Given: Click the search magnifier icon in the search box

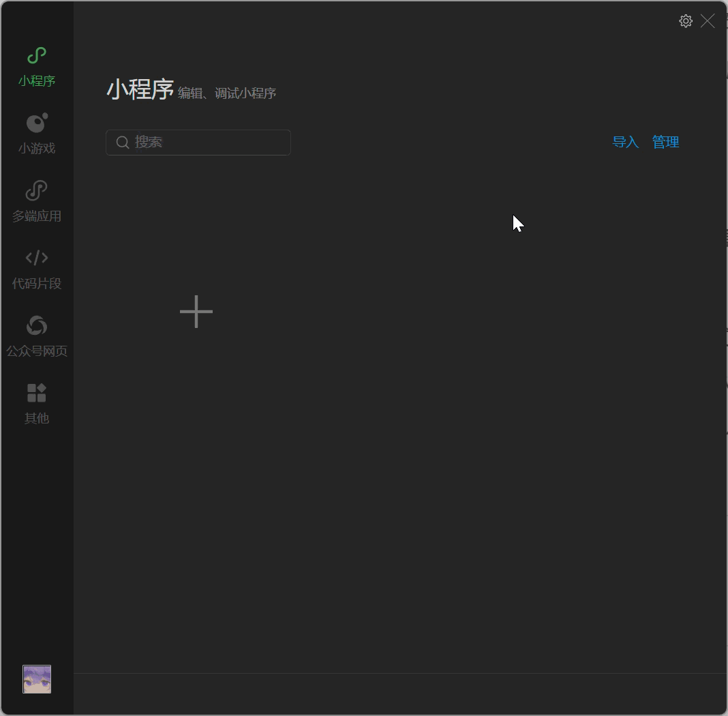Looking at the screenshot, I should tap(123, 142).
